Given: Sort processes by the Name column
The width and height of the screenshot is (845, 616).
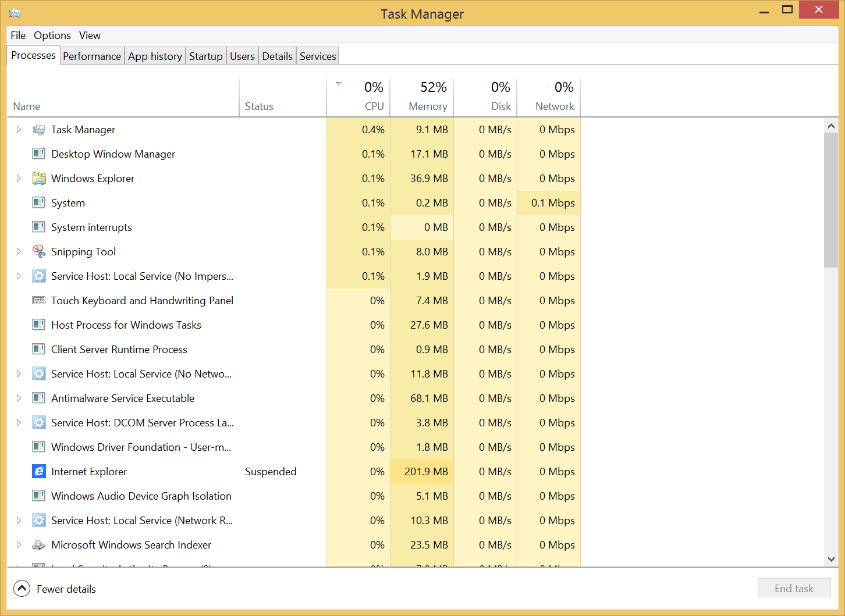Looking at the screenshot, I should pyautogui.click(x=123, y=98).
